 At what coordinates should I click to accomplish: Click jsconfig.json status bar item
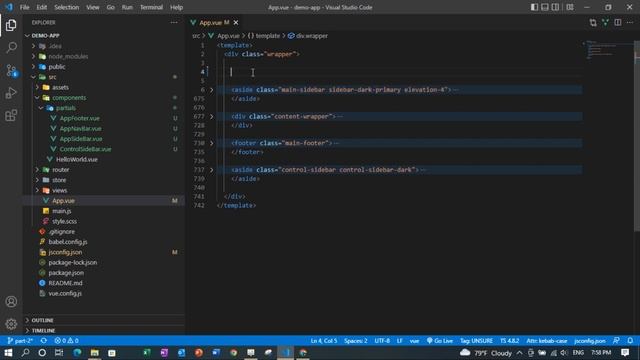pos(590,340)
